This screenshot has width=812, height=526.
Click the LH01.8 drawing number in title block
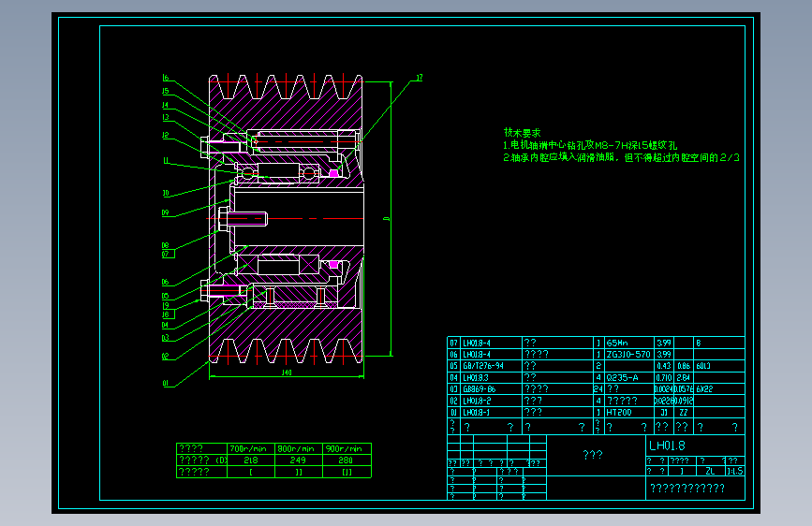pyautogui.click(x=667, y=446)
